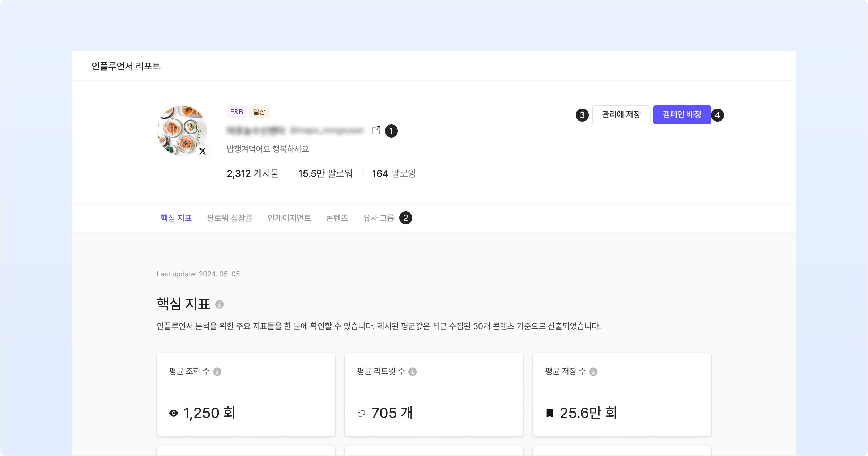Open the 유사 그룹 tab

coord(379,218)
